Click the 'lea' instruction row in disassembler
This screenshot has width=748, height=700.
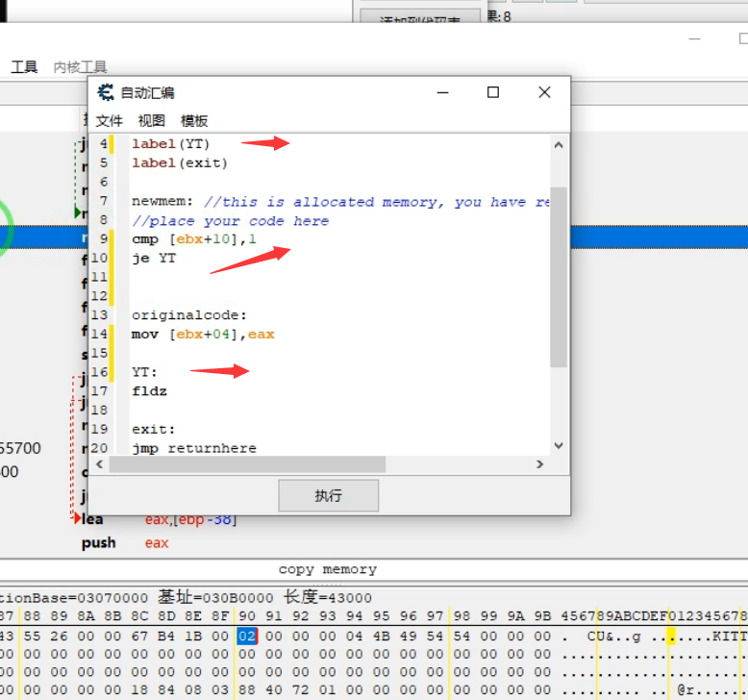[158, 519]
